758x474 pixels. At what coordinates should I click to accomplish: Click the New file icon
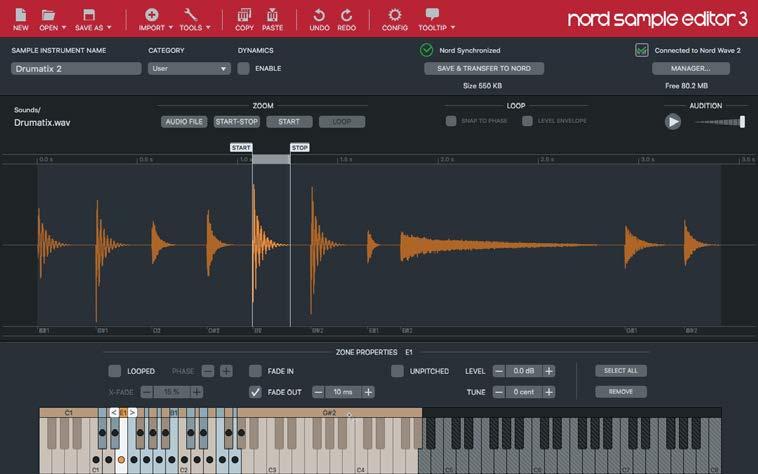(20, 15)
